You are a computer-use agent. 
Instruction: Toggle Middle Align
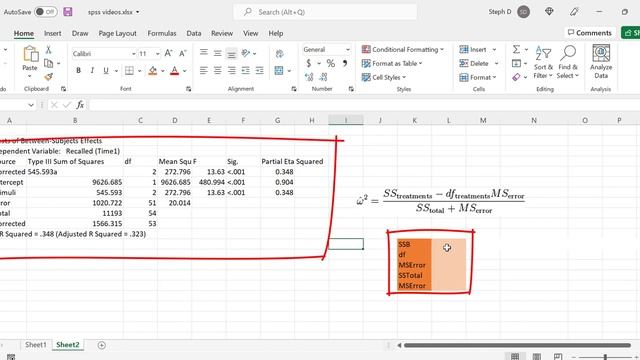click(218, 53)
